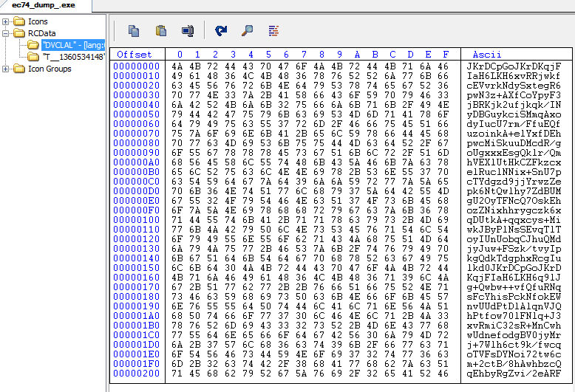Image resolution: width=575 pixels, height=392 pixels.
Task: Expand the Icons tree node
Action: [x=6, y=22]
